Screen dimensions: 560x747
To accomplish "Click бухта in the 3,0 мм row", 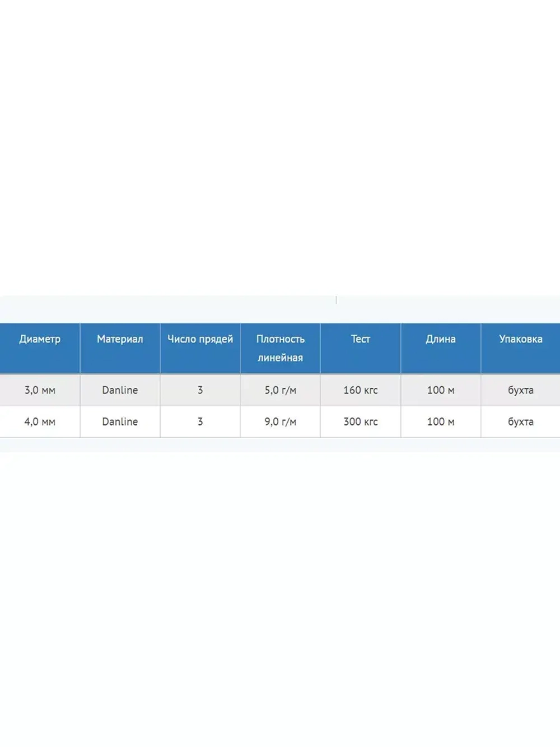I will point(521,390).
